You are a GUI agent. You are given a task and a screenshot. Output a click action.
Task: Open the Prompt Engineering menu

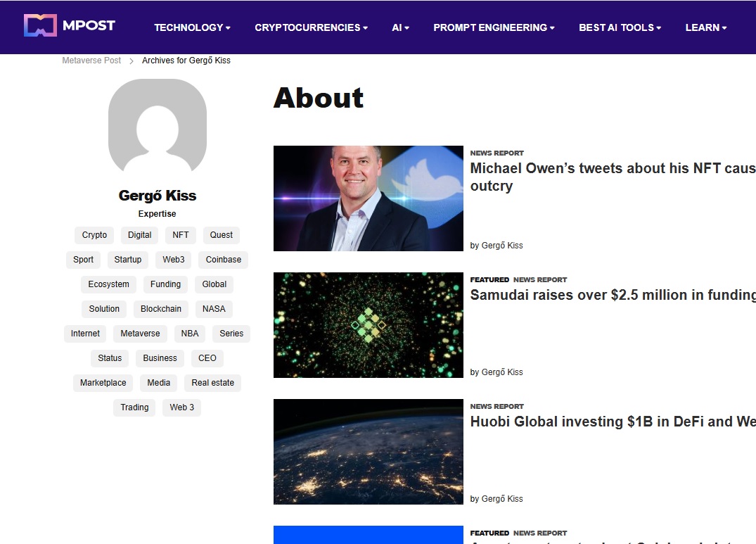point(494,27)
